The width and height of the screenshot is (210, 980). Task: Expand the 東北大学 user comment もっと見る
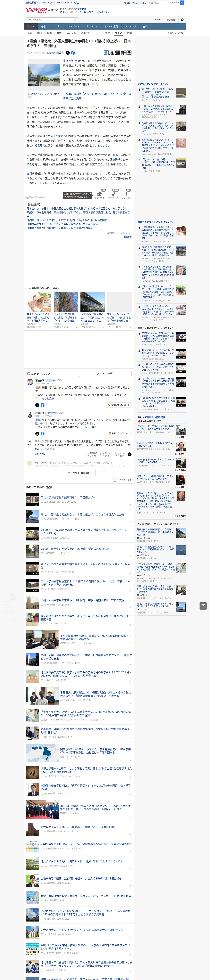click(48, 449)
